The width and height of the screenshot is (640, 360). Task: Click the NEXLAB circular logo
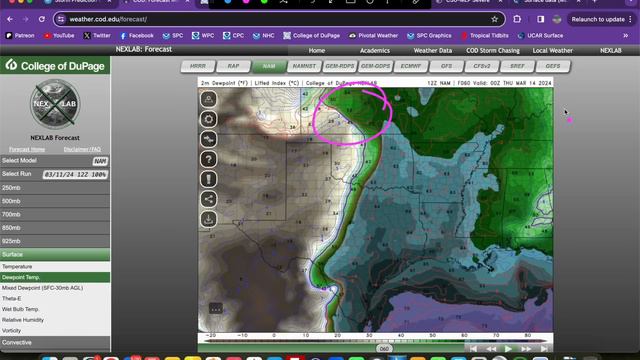coord(55,104)
